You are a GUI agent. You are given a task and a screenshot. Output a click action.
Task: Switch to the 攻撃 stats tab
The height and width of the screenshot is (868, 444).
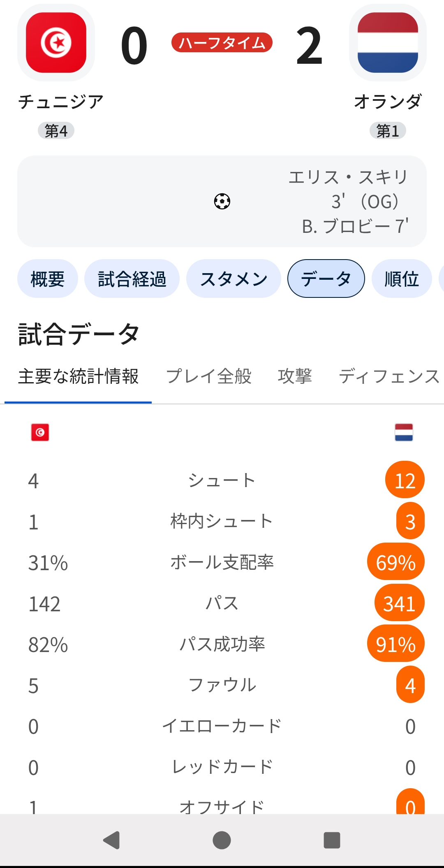(295, 376)
